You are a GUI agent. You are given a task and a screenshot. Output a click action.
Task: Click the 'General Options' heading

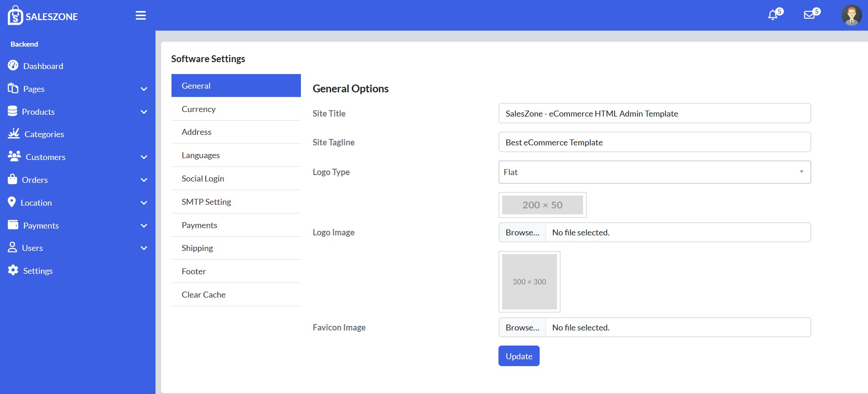click(x=351, y=89)
